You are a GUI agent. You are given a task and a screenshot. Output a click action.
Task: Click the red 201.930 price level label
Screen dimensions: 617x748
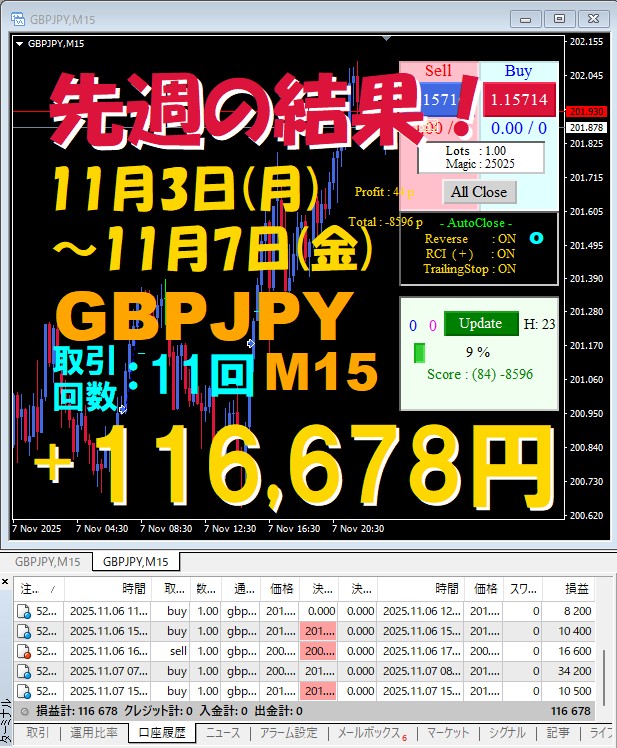tap(586, 112)
